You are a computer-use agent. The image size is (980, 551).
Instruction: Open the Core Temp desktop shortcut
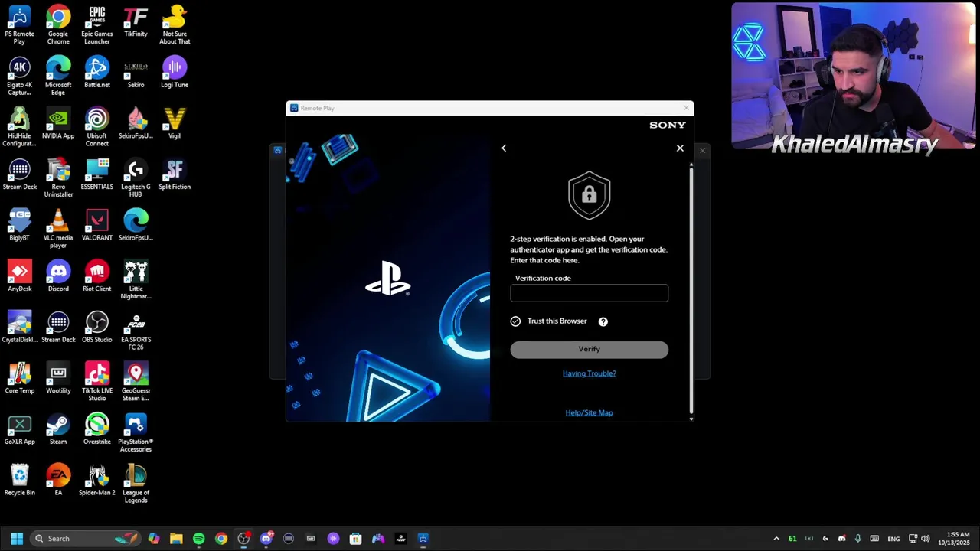(19, 378)
